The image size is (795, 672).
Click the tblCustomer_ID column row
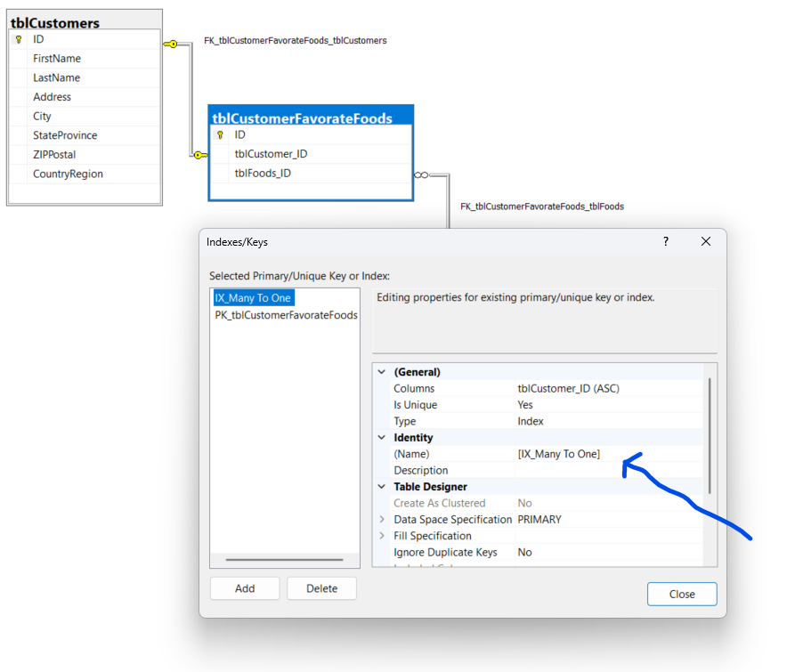pos(311,154)
